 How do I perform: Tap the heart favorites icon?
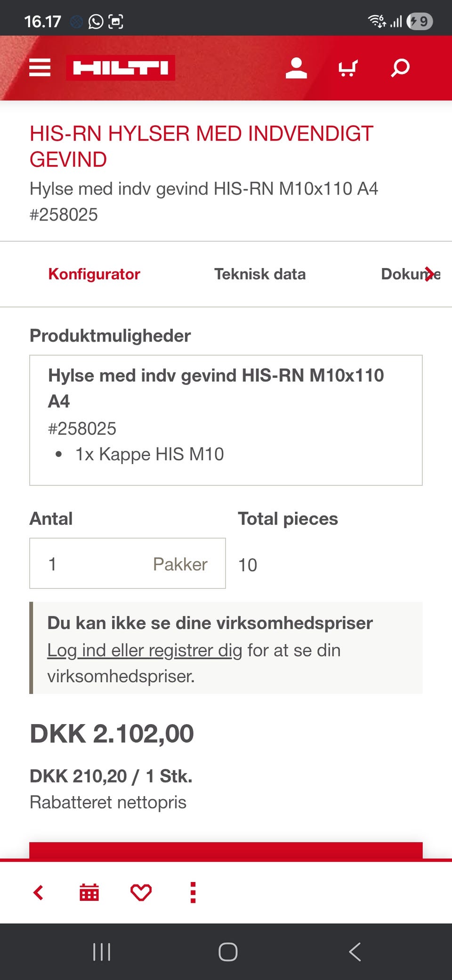click(x=141, y=892)
